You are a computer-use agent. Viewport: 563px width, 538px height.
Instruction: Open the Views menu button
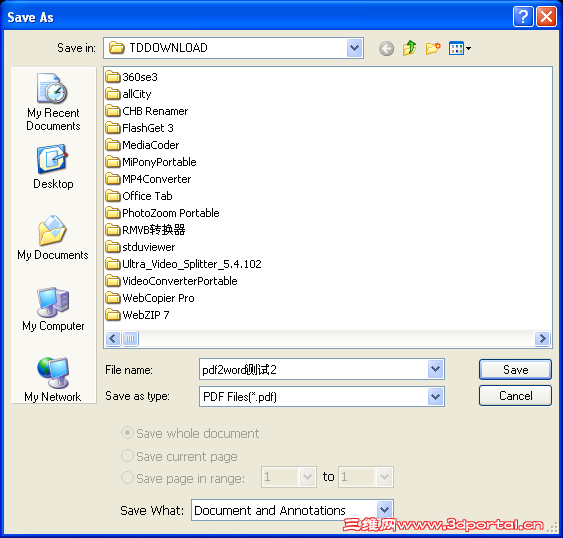pos(460,48)
